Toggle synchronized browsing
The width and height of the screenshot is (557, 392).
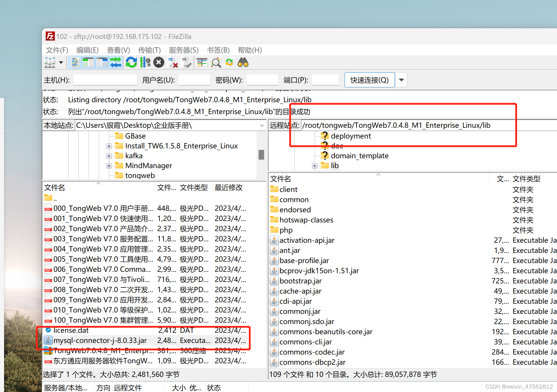pyautogui.click(x=229, y=62)
